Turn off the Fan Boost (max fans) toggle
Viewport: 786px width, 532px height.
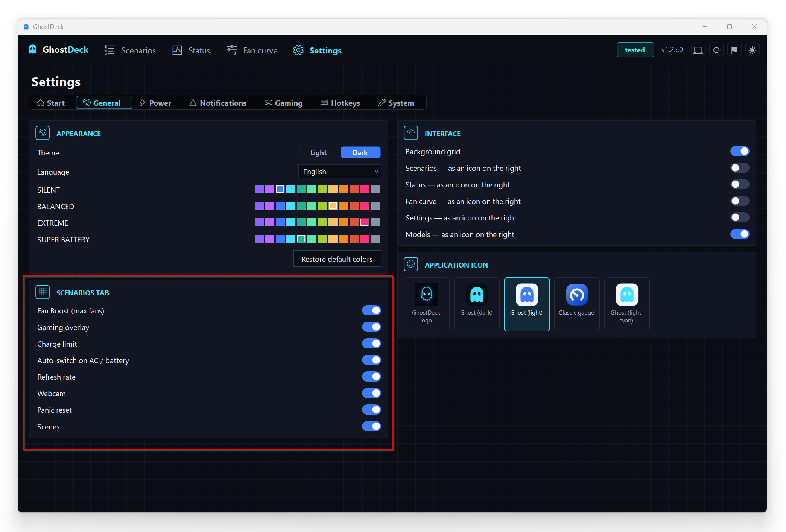371,310
